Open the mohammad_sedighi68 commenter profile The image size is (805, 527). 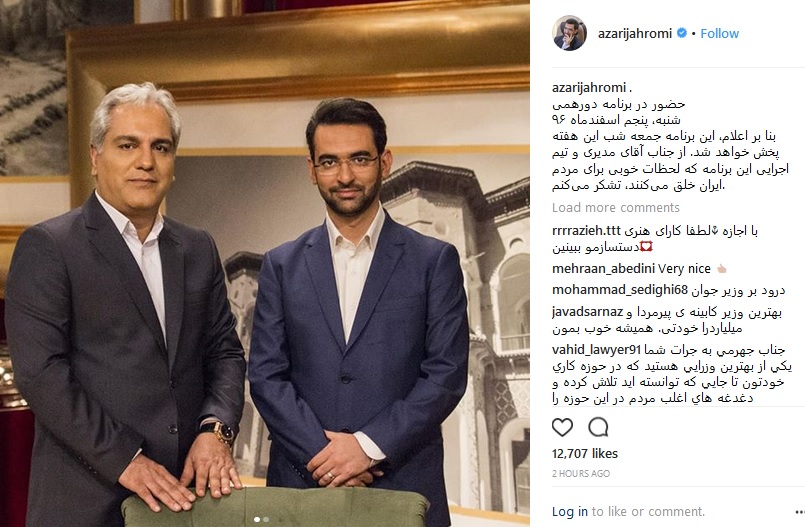(620, 290)
